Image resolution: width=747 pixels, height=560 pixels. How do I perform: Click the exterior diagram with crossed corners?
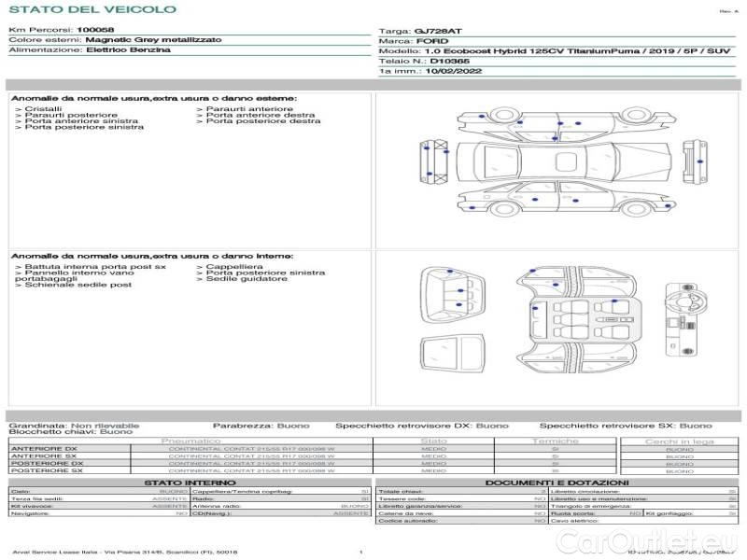434,161
